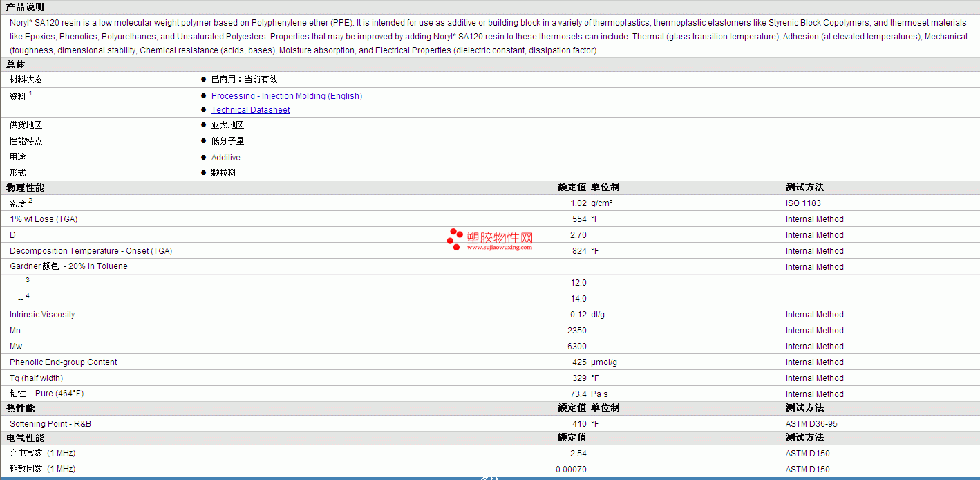
Task: Click the dissipation factor value 0.00070
Action: pos(572,470)
